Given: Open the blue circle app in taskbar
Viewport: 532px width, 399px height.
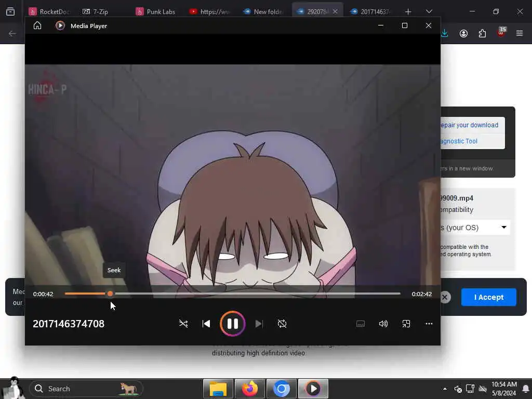Looking at the screenshot, I should [x=281, y=389].
